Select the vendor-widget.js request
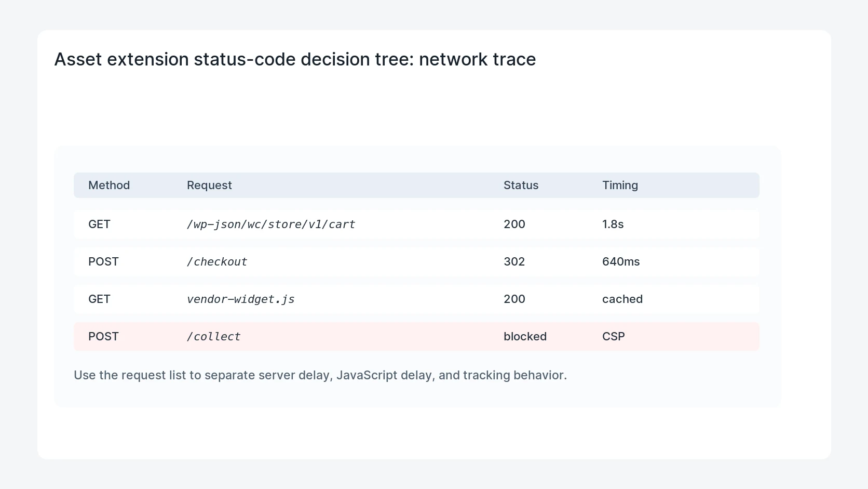This screenshot has width=868, height=489. [x=241, y=299]
